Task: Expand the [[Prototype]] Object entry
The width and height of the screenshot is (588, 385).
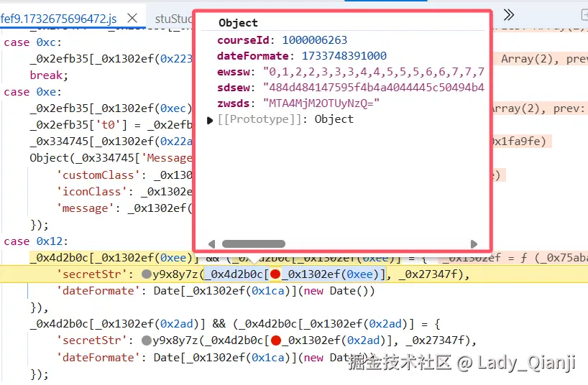Action: pyautogui.click(x=210, y=121)
